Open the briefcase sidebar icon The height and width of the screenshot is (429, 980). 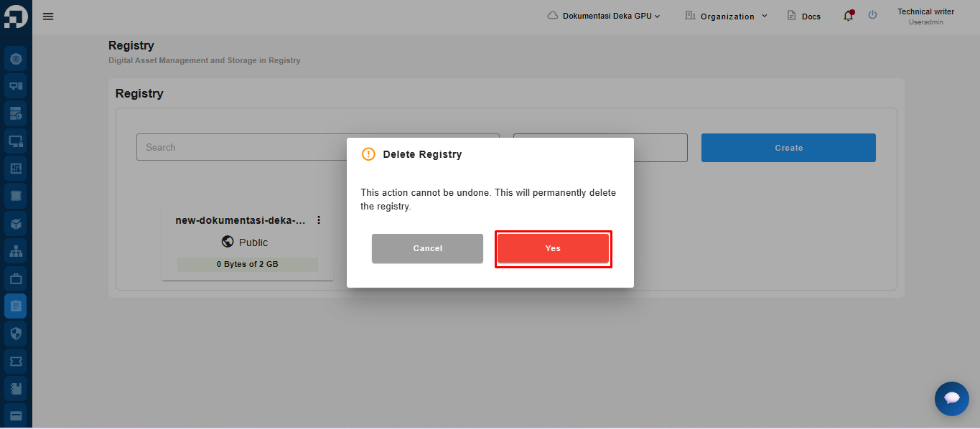click(x=16, y=278)
